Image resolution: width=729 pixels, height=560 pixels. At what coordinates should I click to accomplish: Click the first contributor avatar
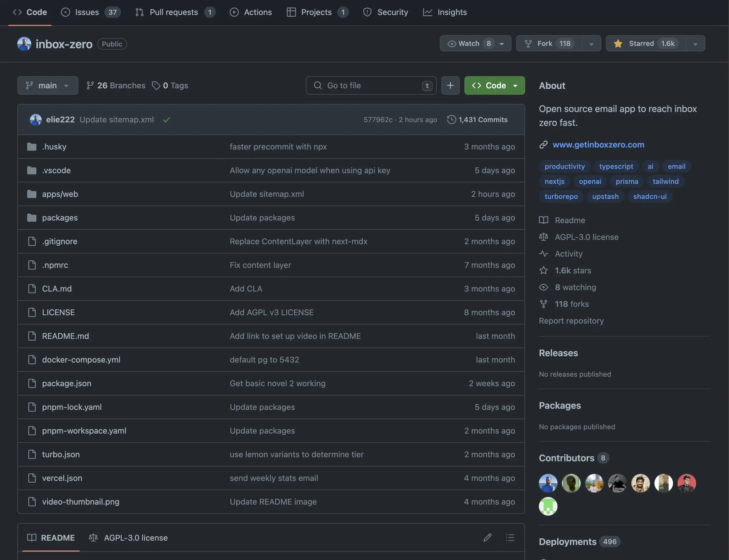click(x=548, y=483)
